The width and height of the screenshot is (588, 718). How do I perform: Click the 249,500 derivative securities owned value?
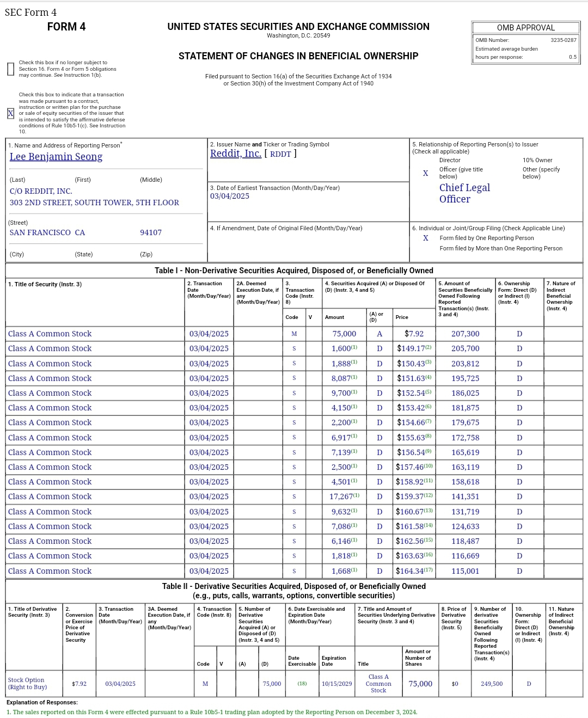(x=492, y=684)
